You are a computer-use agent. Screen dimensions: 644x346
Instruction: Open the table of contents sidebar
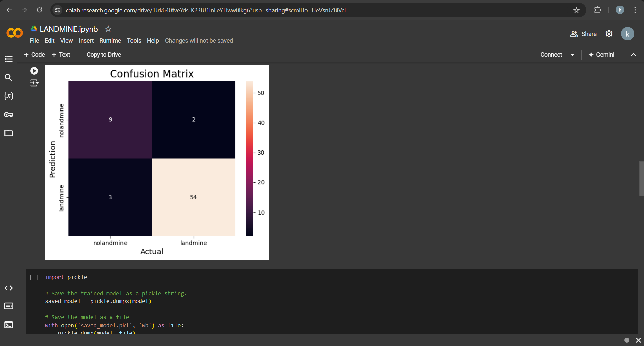9,59
